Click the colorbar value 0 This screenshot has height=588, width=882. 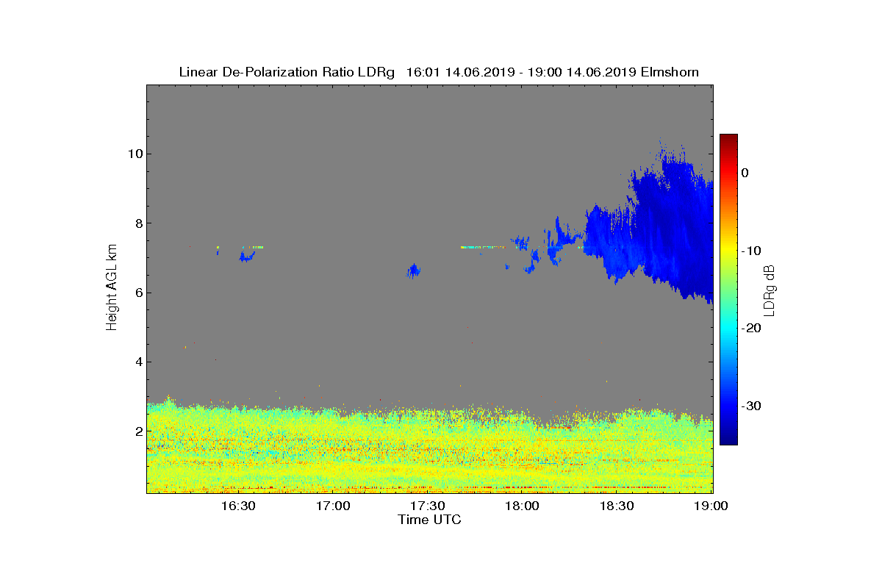coord(745,173)
